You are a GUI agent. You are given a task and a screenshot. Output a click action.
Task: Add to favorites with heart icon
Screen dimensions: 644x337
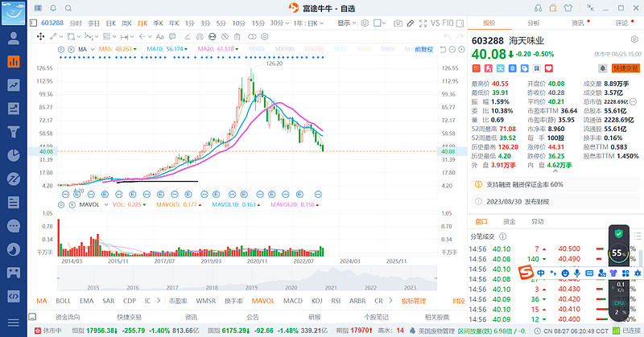549,68
